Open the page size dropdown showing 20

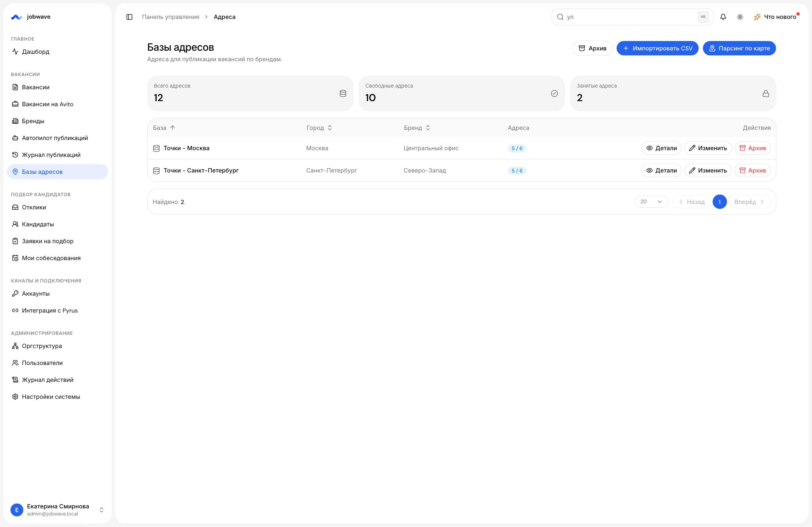coord(651,202)
